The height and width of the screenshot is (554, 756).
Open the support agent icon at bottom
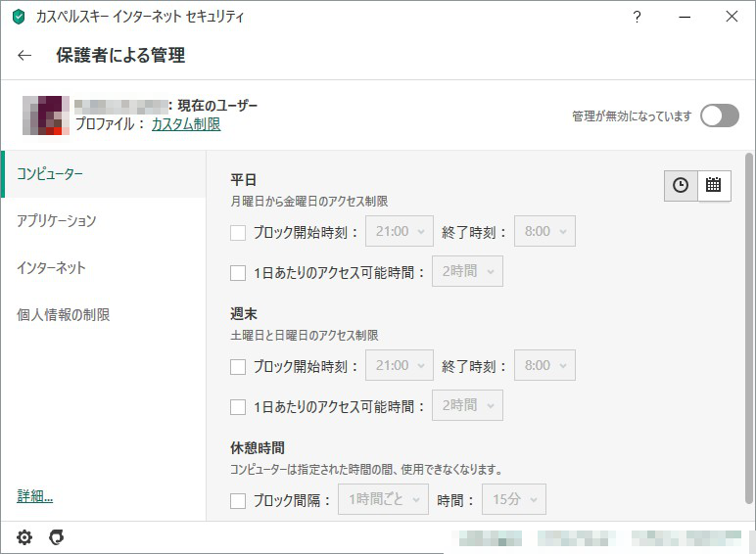57,537
